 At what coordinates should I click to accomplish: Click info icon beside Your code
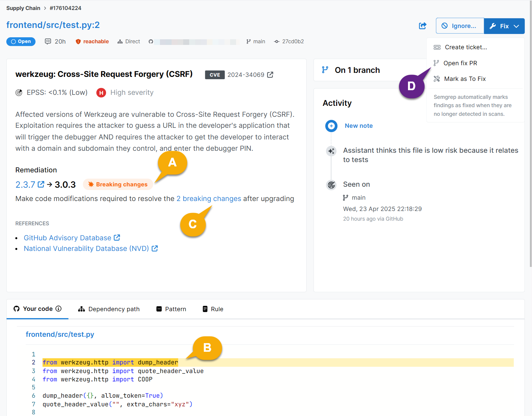59,309
